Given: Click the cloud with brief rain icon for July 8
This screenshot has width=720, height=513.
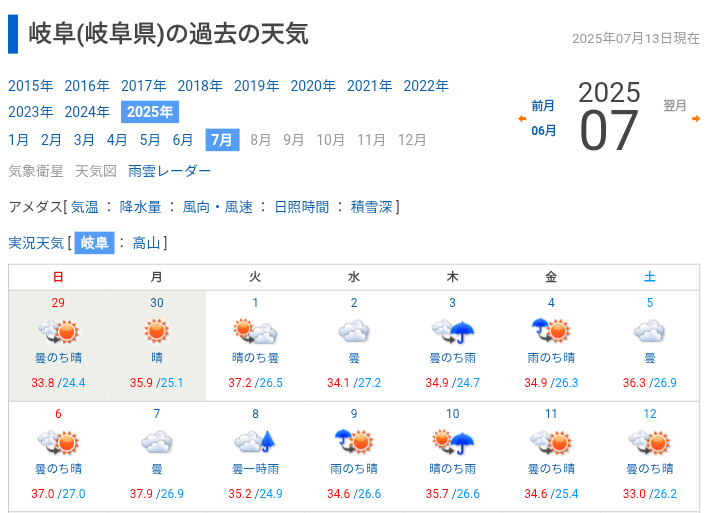Looking at the screenshot, I should (x=255, y=442).
